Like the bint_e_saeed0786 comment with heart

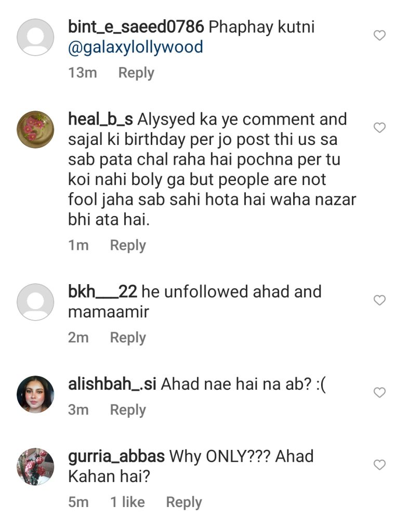pos(380,35)
